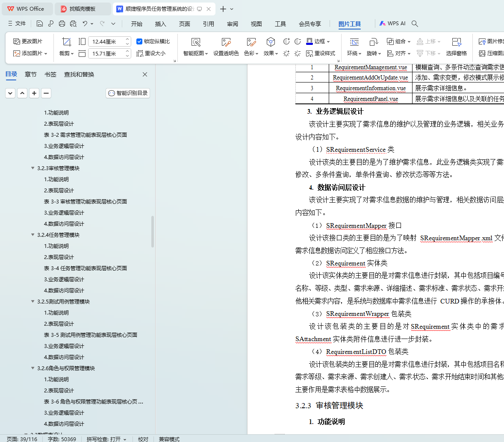
Task: Switch to the Tools (工具) ribbon tab
Action: point(280,24)
